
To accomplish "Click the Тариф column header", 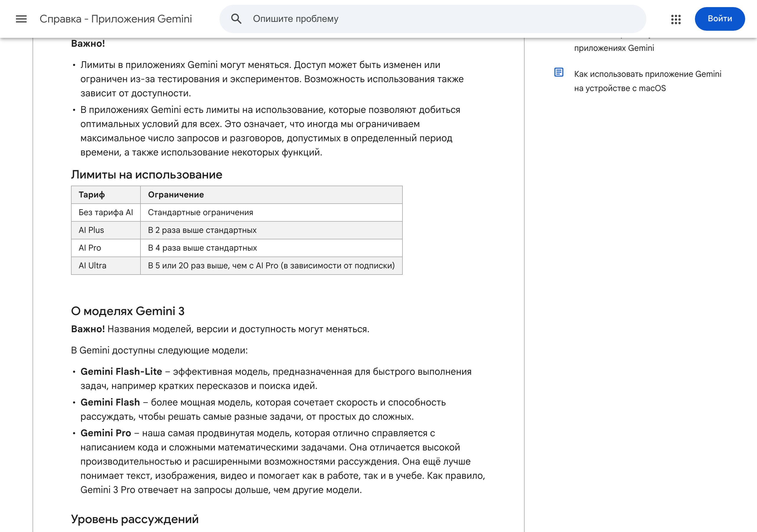I will click(x=106, y=195).
